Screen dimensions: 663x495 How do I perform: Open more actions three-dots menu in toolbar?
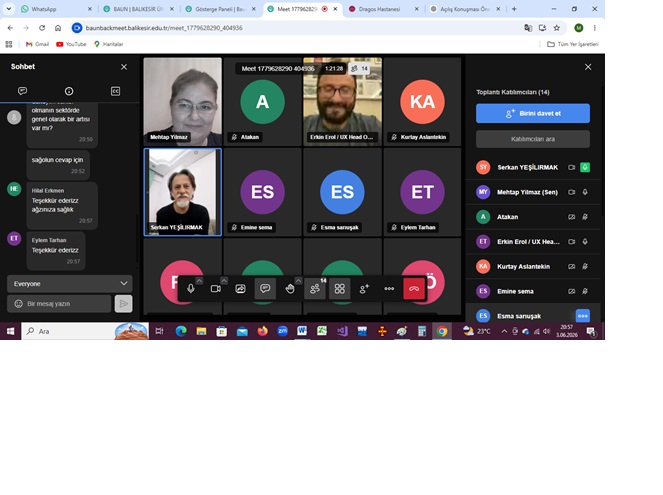pos(389,289)
